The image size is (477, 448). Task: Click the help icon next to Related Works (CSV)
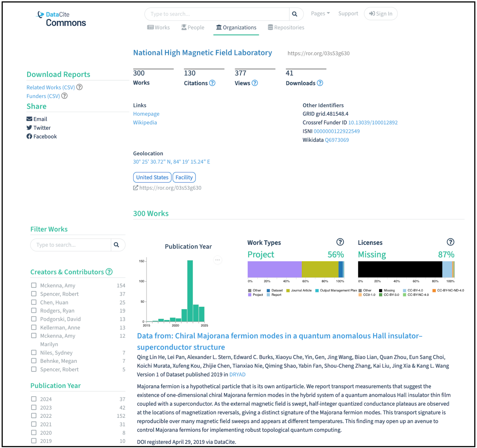(79, 87)
